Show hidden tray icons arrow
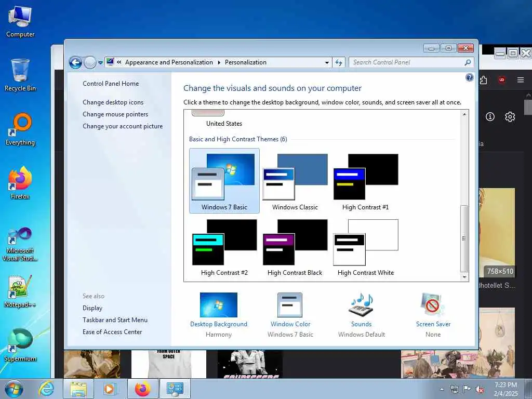 442,390
